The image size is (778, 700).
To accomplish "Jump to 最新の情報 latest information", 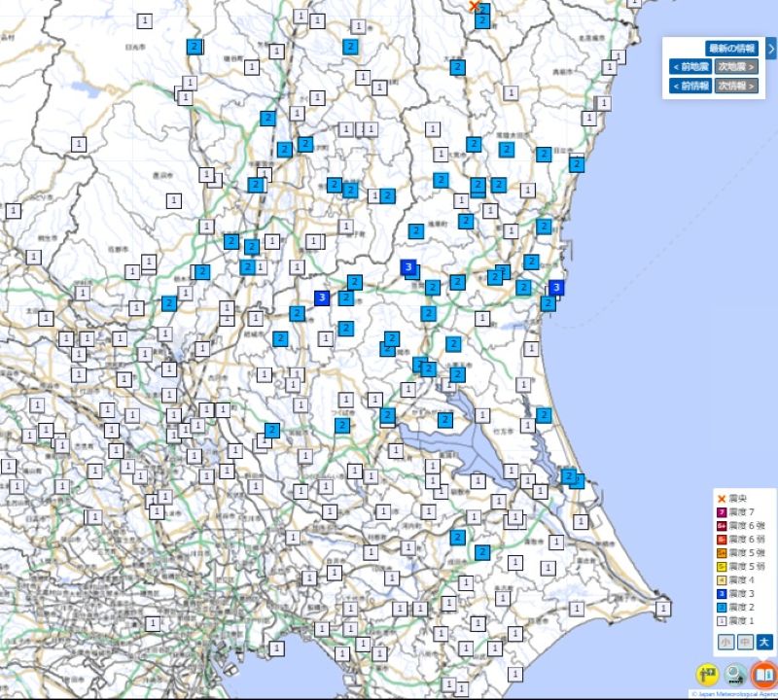I will [x=731, y=48].
